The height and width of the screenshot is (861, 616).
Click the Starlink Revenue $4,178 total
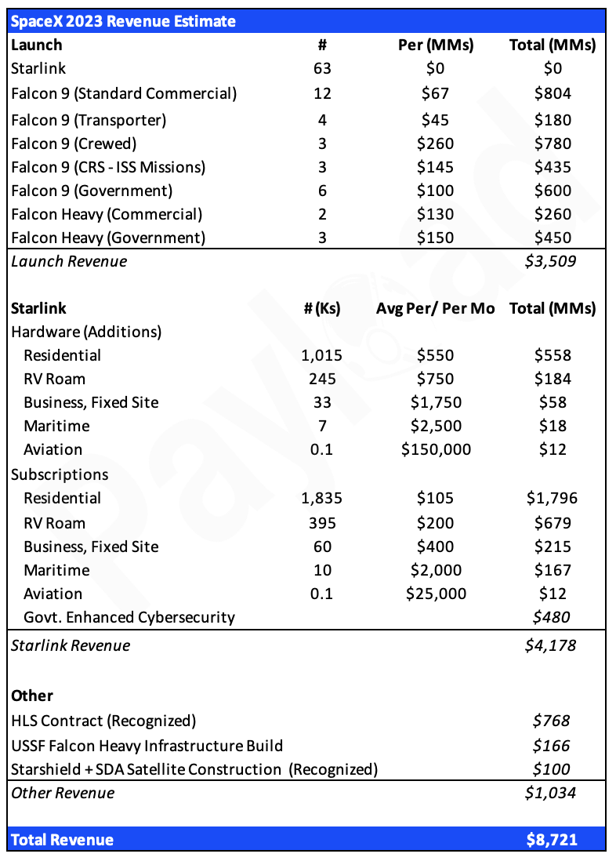(551, 646)
